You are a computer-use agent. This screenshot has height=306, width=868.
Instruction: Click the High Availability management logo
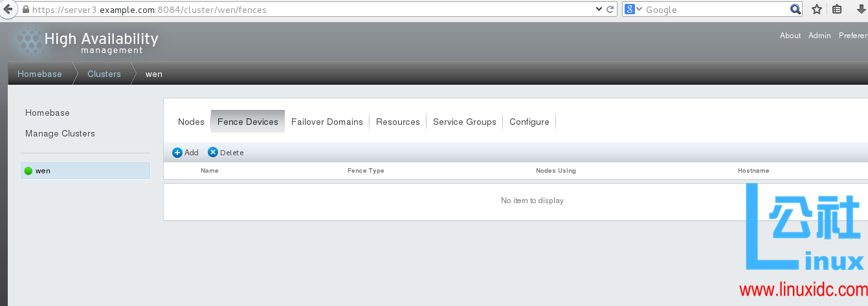(87, 43)
